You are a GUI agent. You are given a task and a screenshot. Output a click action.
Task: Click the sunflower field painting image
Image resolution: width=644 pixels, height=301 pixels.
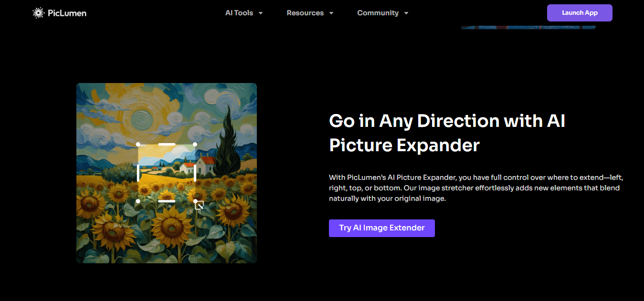click(105, 229)
